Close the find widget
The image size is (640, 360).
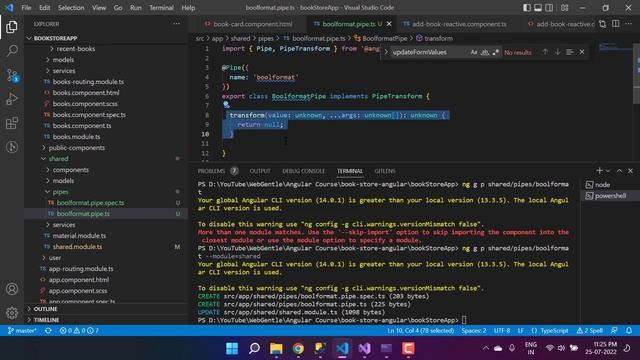(582, 52)
